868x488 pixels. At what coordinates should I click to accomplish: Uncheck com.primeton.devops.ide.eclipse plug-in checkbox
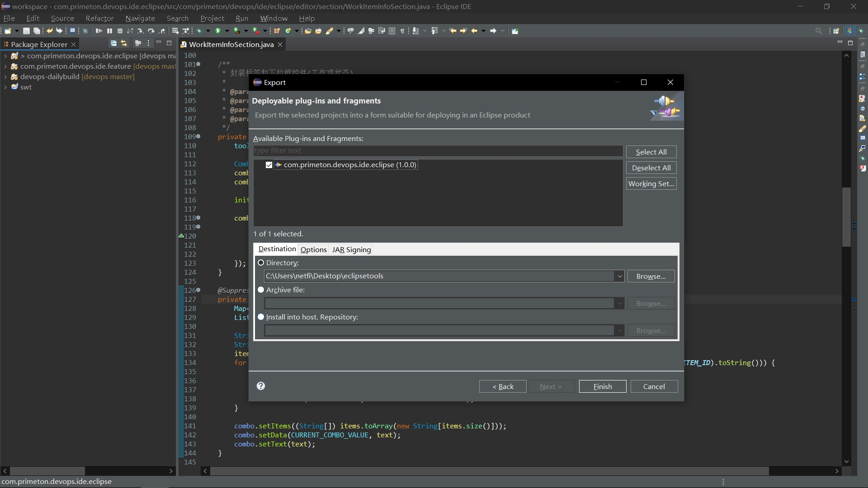269,165
